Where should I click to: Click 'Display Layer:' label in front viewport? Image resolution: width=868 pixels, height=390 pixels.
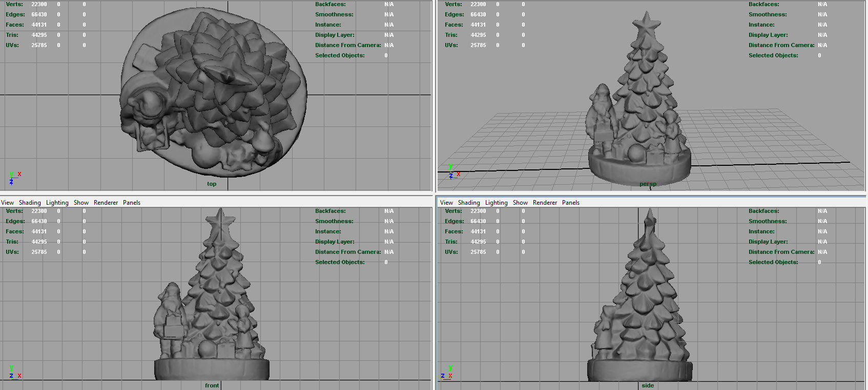pos(335,242)
